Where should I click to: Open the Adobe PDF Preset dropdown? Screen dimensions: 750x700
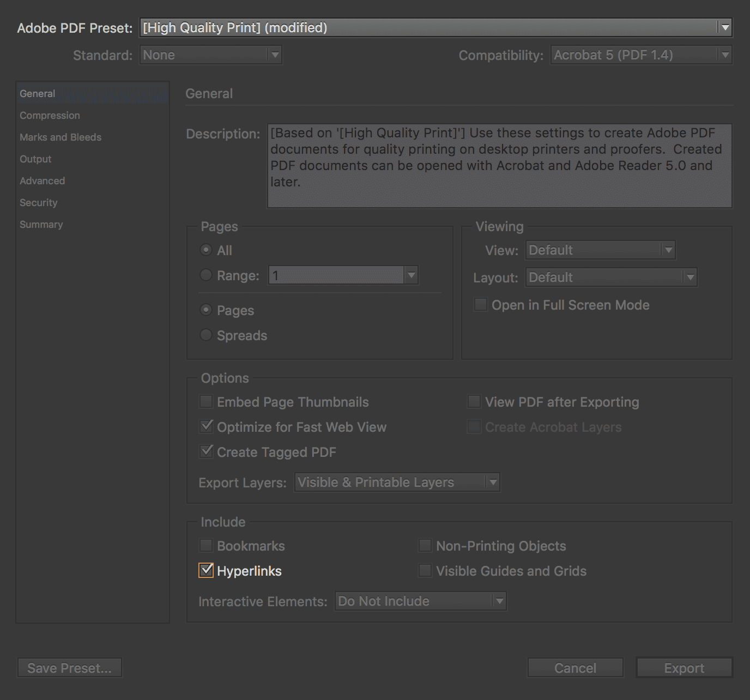tap(435, 28)
